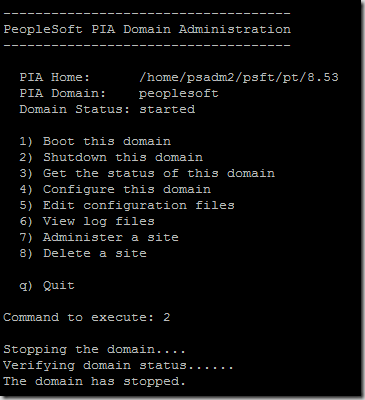
Task: Choose 'Get the status of this domain'
Action: click(x=147, y=173)
